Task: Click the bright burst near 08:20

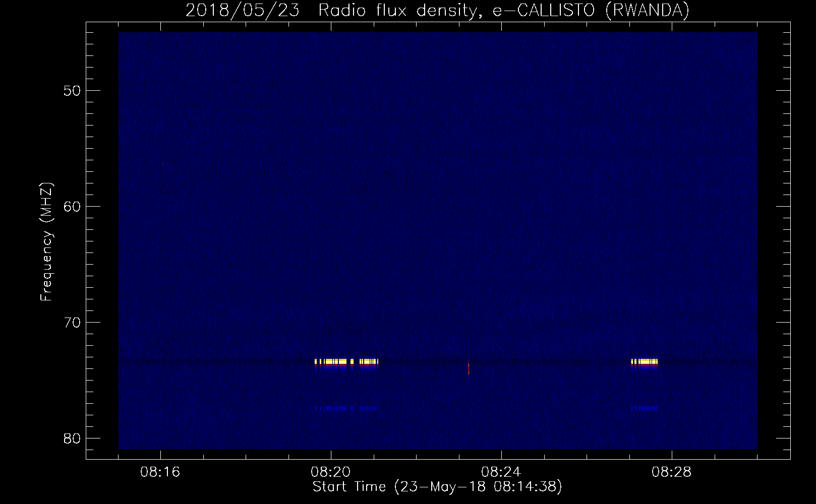Action: (x=346, y=363)
